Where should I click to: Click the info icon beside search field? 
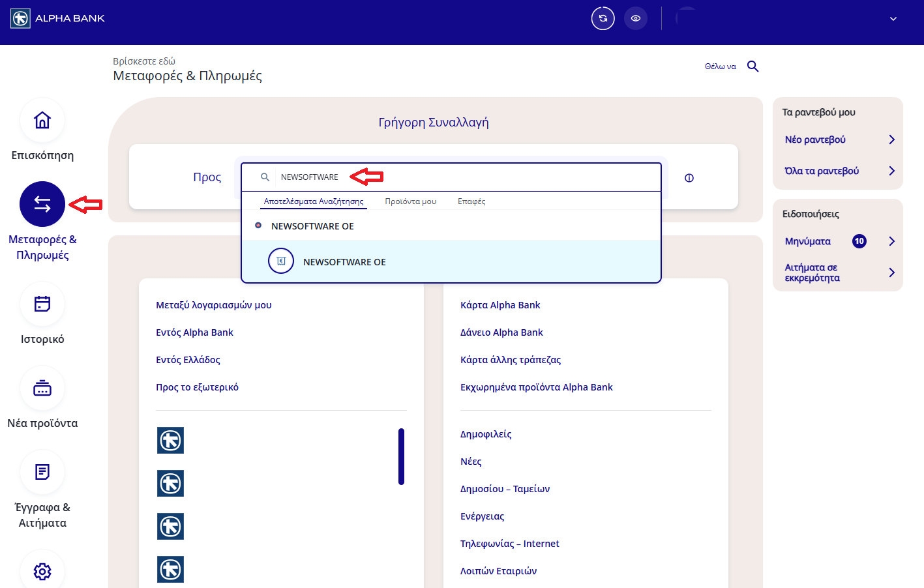click(689, 178)
